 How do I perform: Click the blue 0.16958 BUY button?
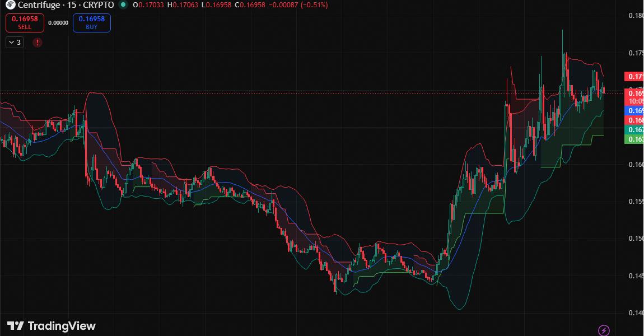point(92,22)
